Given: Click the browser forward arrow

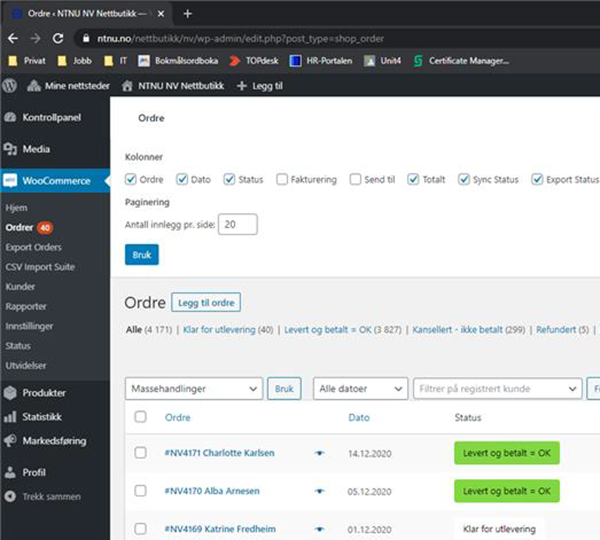Looking at the screenshot, I should pyautogui.click(x=35, y=38).
